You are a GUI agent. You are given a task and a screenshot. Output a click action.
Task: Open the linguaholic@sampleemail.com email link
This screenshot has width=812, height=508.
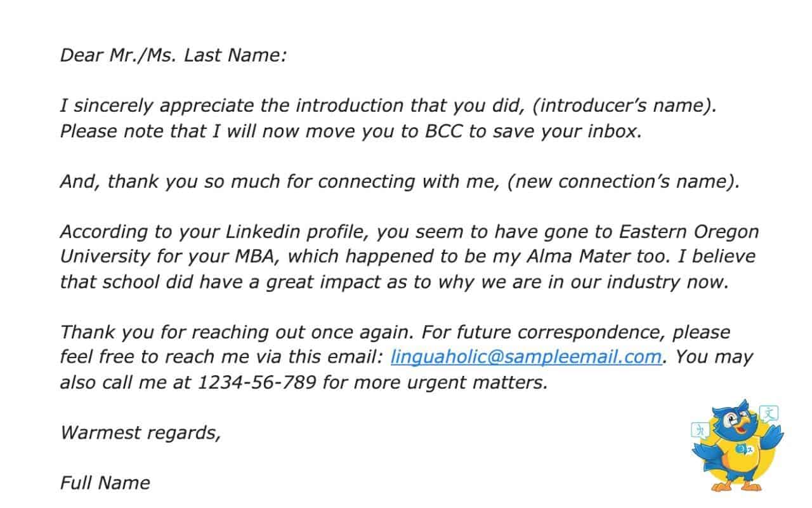tap(526, 357)
